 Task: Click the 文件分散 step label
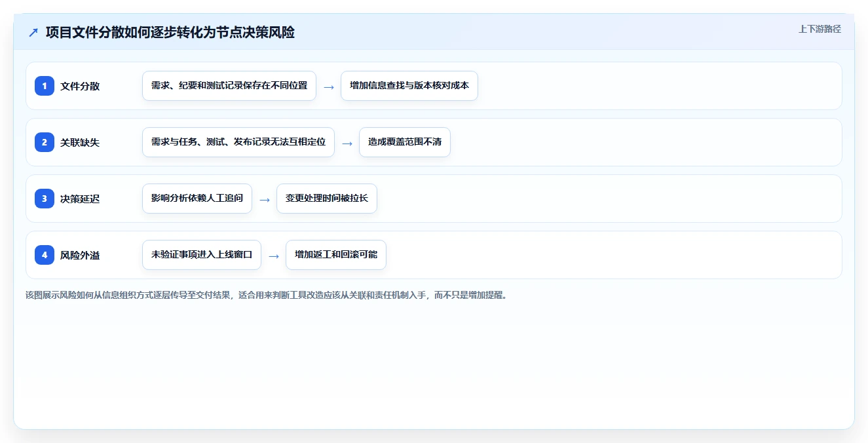(80, 86)
